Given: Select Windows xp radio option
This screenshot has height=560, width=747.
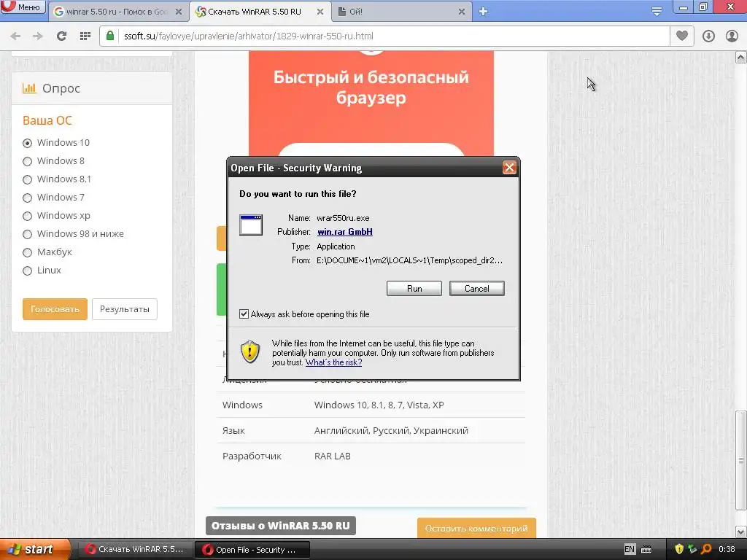Looking at the screenshot, I should point(27,216).
